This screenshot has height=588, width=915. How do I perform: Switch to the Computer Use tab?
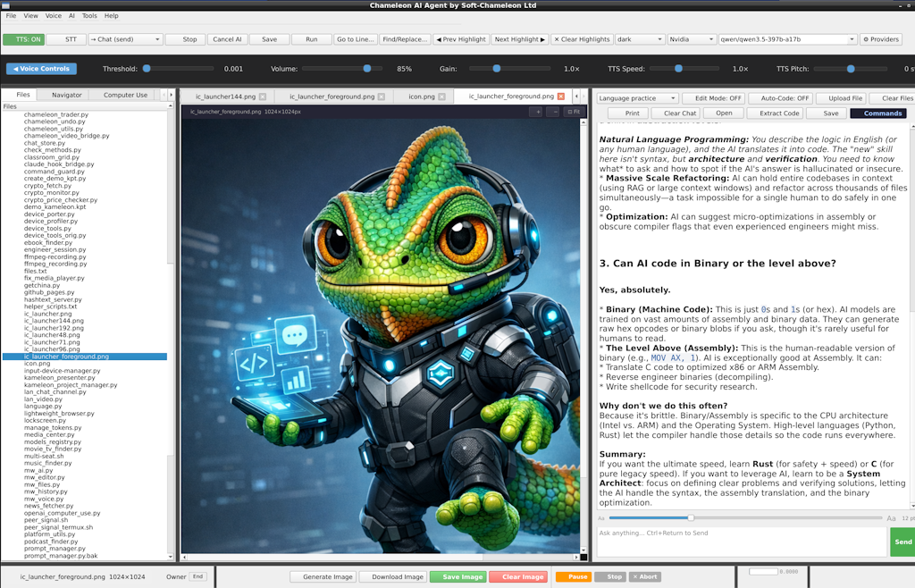pos(125,95)
